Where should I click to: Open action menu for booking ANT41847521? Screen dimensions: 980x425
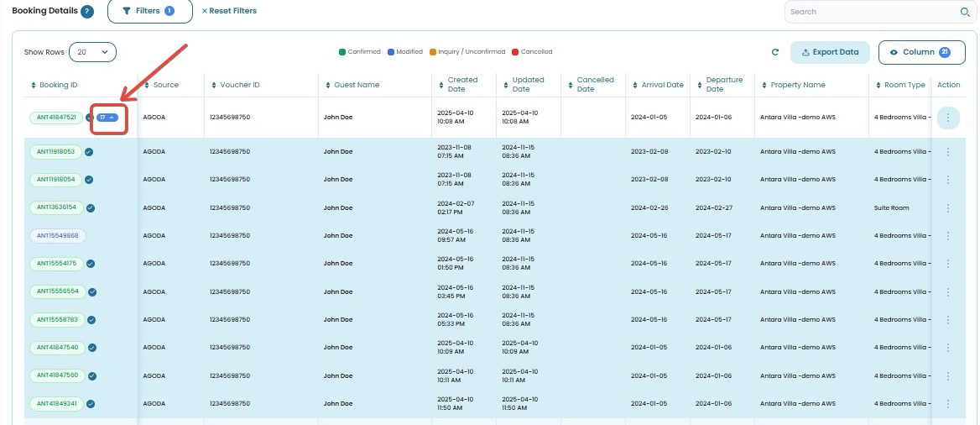948,118
